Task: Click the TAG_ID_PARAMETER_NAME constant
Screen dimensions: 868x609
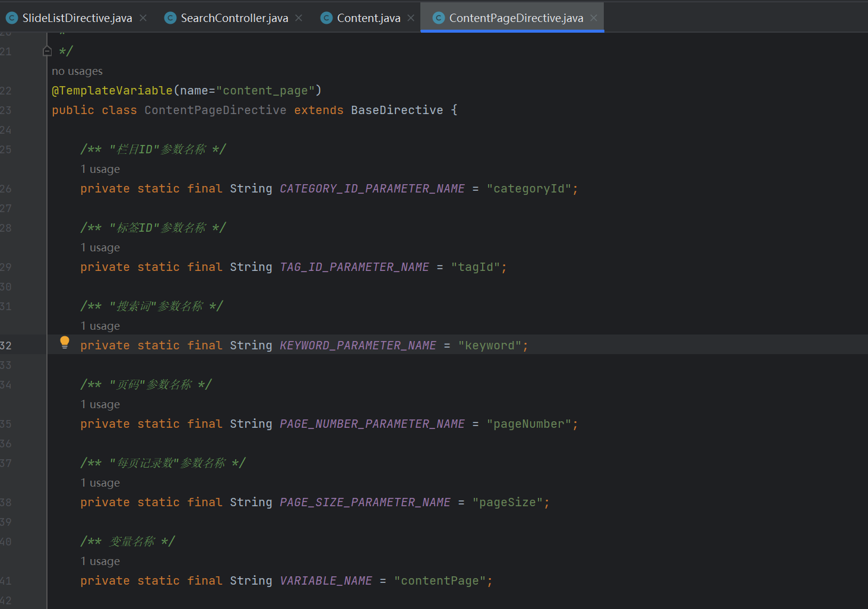Action: point(354,267)
